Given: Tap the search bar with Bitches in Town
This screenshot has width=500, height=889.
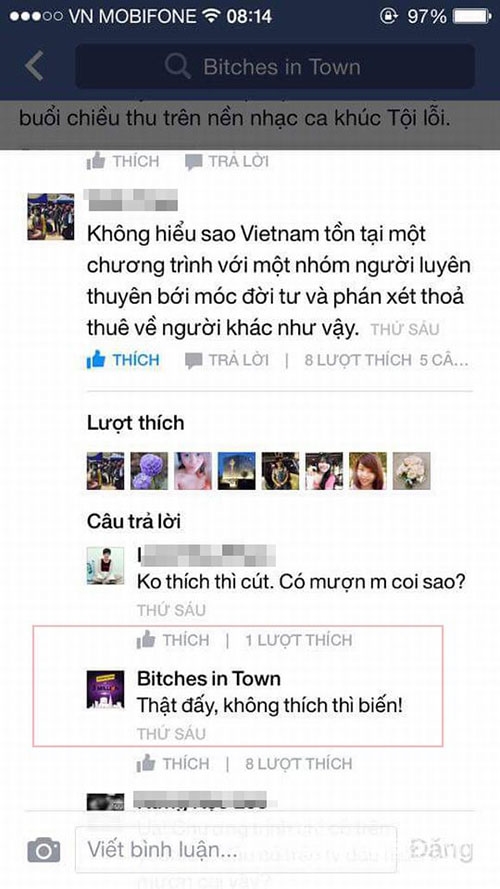Looking at the screenshot, I should (276, 67).
